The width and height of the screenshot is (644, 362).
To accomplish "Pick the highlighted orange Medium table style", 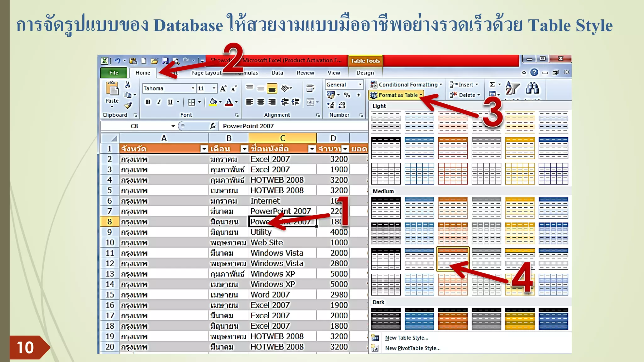I will (453, 259).
